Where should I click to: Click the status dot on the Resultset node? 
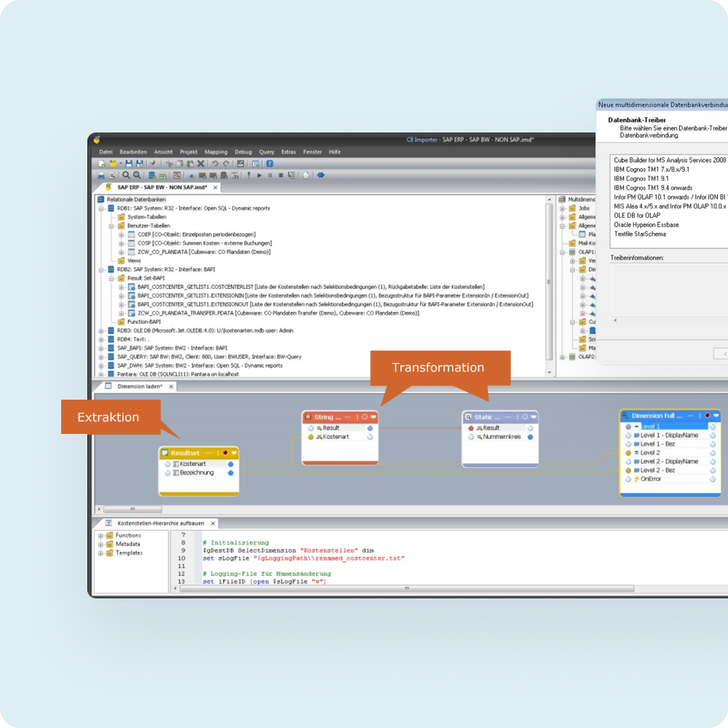pyautogui.click(x=226, y=452)
